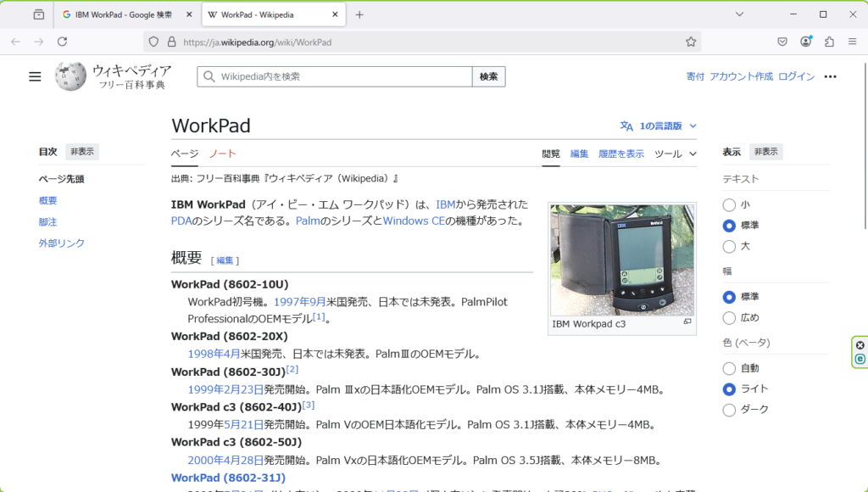Select the 大 text size radio button
The image size is (868, 492).
[729, 246]
